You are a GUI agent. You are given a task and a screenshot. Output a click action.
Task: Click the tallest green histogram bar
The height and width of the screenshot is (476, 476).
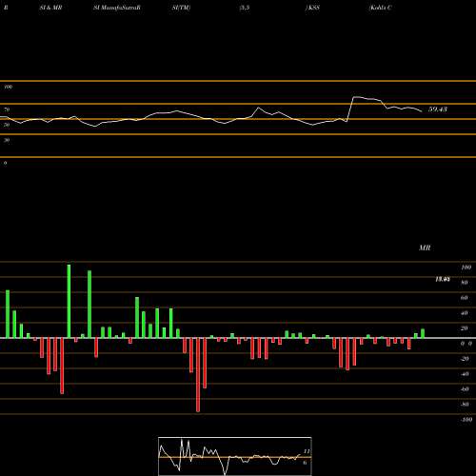click(x=69, y=301)
